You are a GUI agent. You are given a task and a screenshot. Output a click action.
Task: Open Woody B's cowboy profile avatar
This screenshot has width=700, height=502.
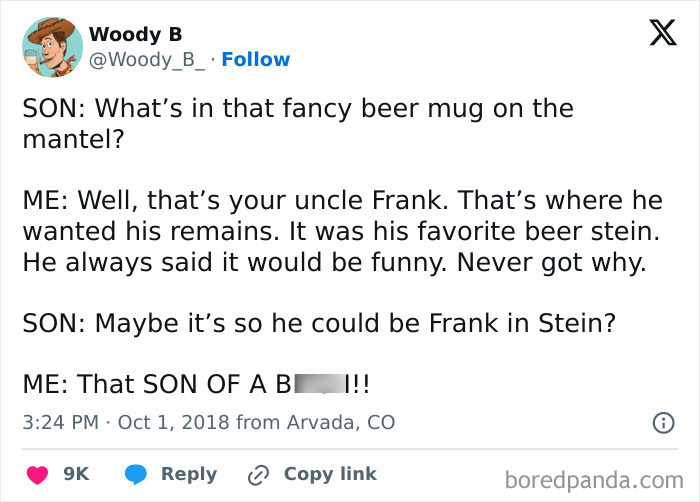[52, 47]
